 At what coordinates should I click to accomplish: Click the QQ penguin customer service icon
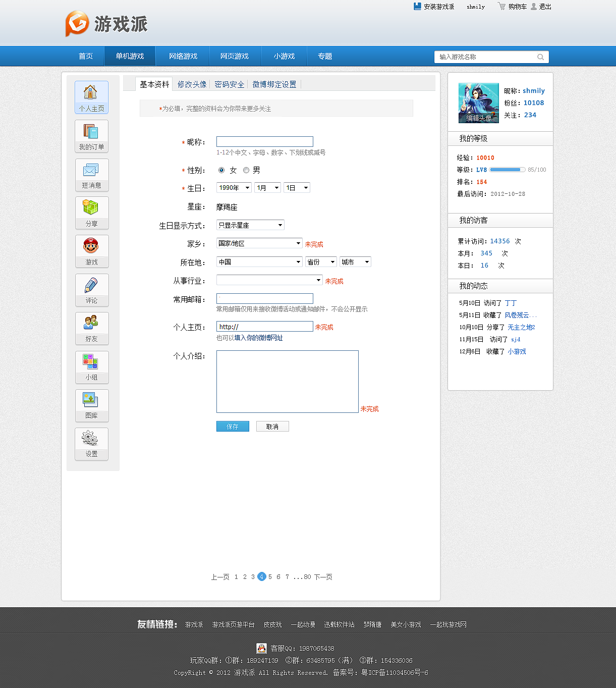261,648
